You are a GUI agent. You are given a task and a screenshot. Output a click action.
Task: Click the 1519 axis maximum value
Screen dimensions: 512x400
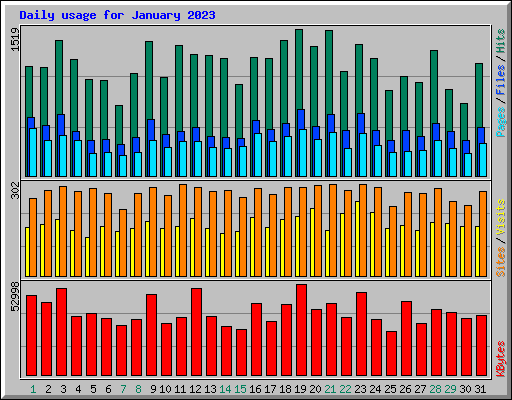point(15,39)
